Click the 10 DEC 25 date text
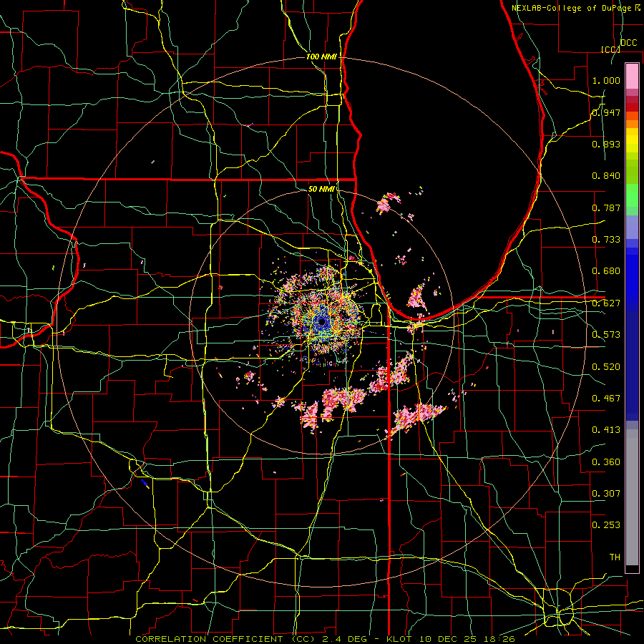Screen dimensions: 644x644 pyautogui.click(x=449, y=639)
